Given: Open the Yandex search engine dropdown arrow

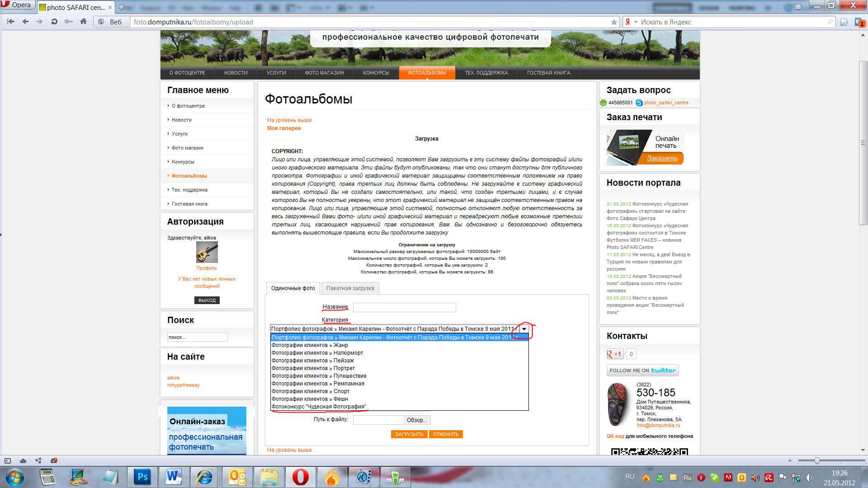Looking at the screenshot, I should point(636,22).
